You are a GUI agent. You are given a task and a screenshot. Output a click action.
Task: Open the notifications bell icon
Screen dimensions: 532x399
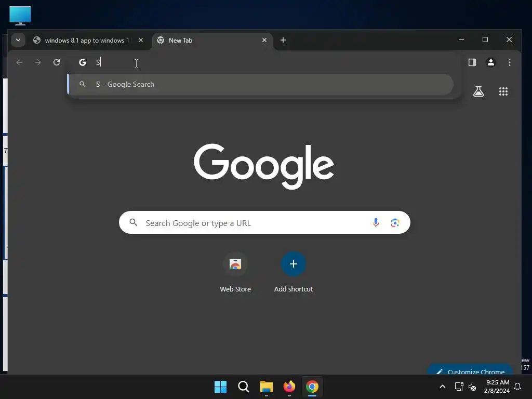[x=517, y=387]
